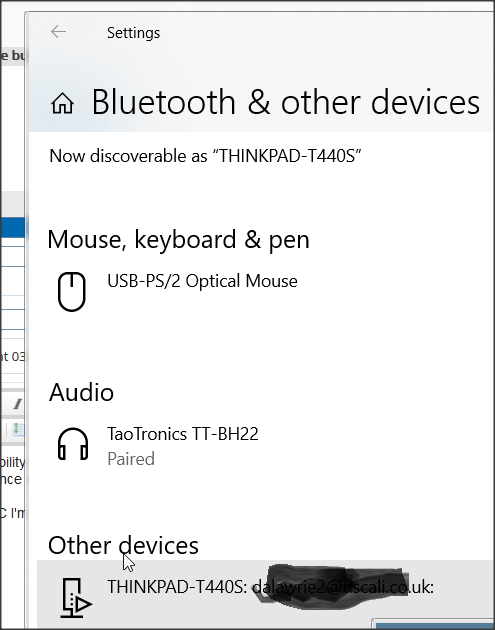
Task: Open Settings home via the house icon
Action: (x=63, y=103)
